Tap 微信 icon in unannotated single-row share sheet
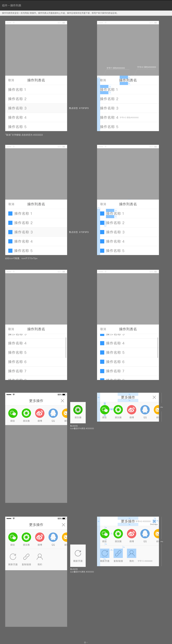The width and height of the screenshot is (172, 644). point(13,413)
